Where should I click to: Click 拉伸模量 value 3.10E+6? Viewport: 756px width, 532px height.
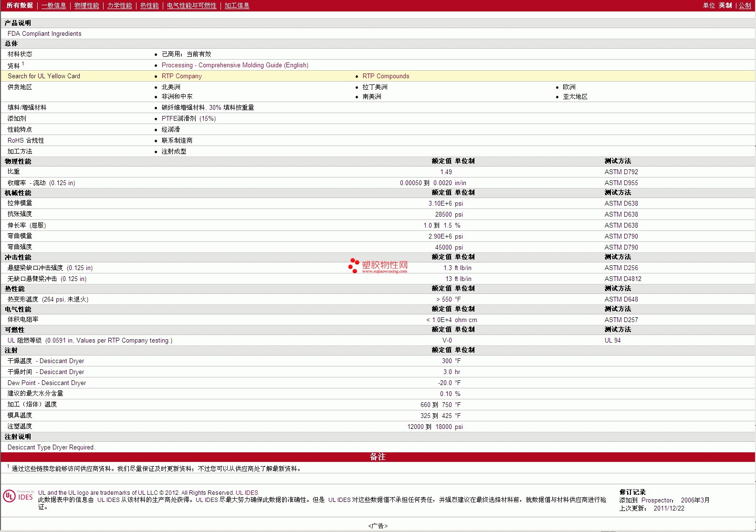click(440, 204)
